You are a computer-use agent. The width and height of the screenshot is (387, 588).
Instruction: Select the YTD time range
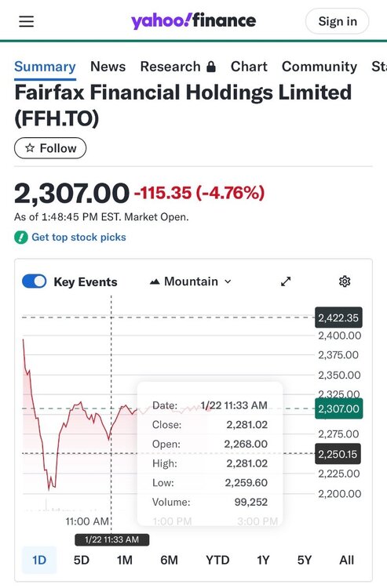coord(217,560)
